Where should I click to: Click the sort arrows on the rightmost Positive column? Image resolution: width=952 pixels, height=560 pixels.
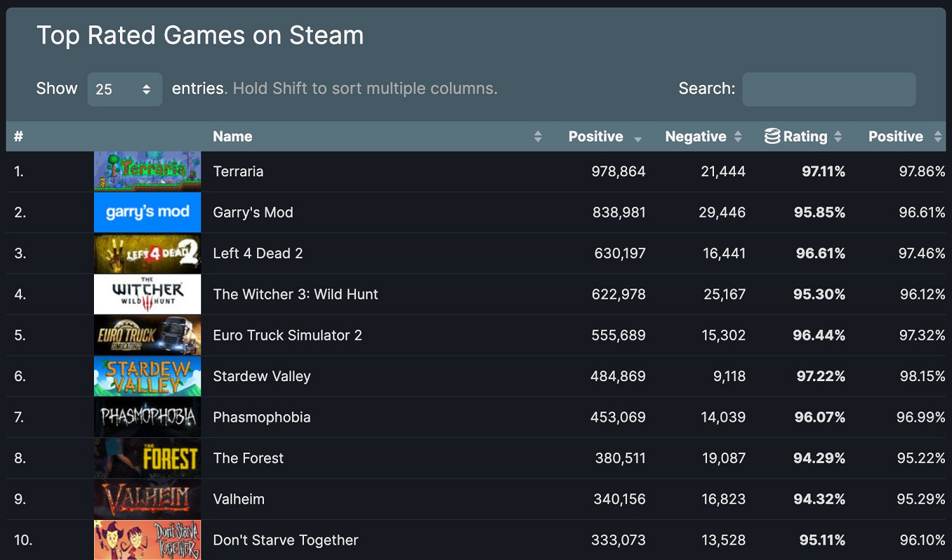(939, 136)
